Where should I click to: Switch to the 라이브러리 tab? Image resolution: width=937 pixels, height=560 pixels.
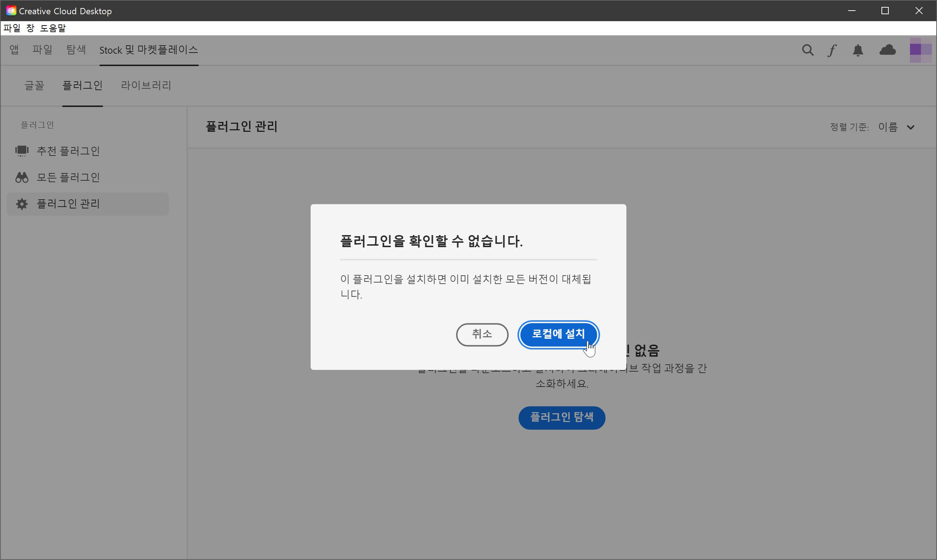click(x=146, y=85)
